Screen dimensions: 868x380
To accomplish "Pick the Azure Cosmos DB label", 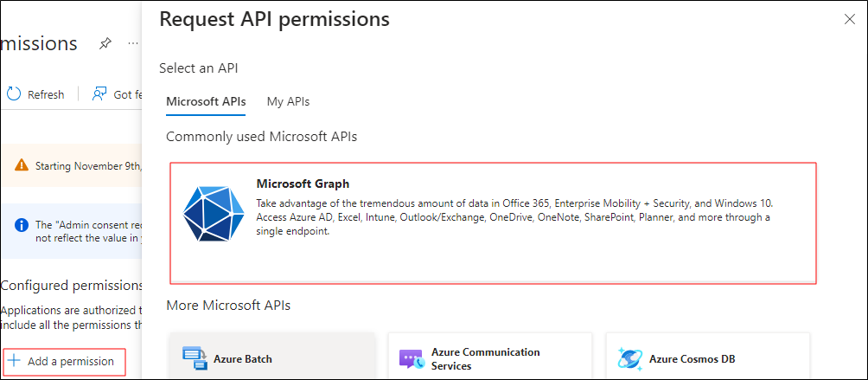I will [x=692, y=358].
